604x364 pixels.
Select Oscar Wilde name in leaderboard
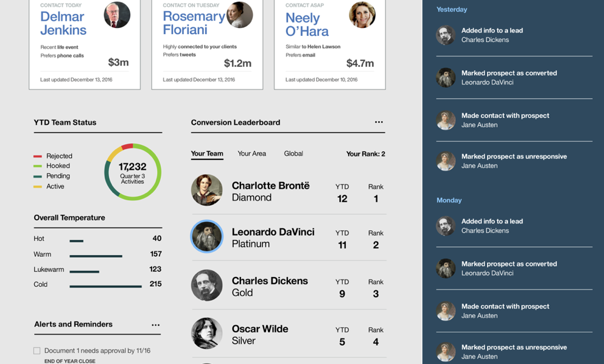(x=260, y=329)
